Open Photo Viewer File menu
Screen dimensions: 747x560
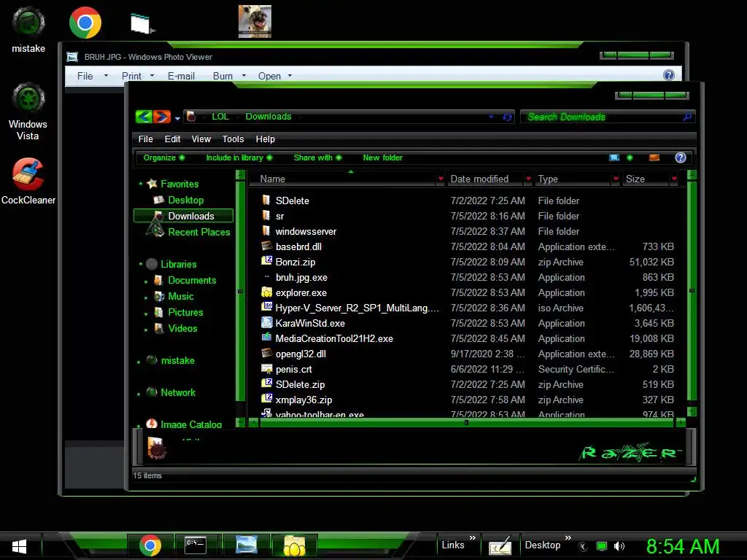click(85, 76)
